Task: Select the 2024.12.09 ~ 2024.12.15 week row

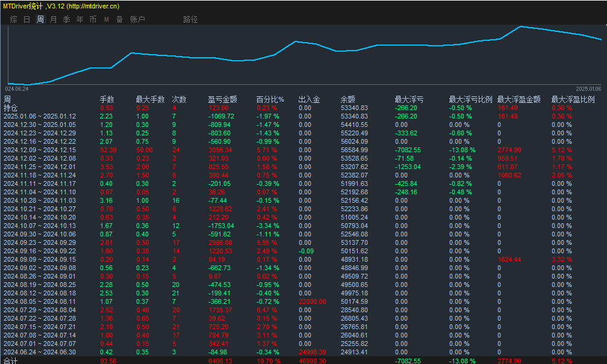Action: 40,150
